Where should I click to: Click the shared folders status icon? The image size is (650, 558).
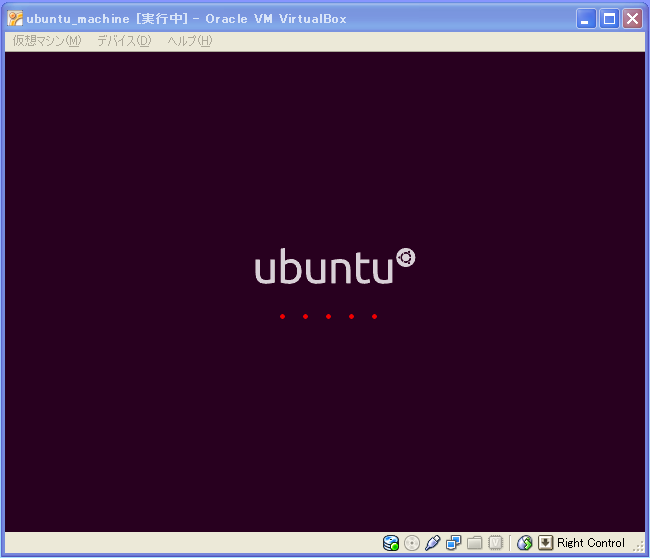474,543
